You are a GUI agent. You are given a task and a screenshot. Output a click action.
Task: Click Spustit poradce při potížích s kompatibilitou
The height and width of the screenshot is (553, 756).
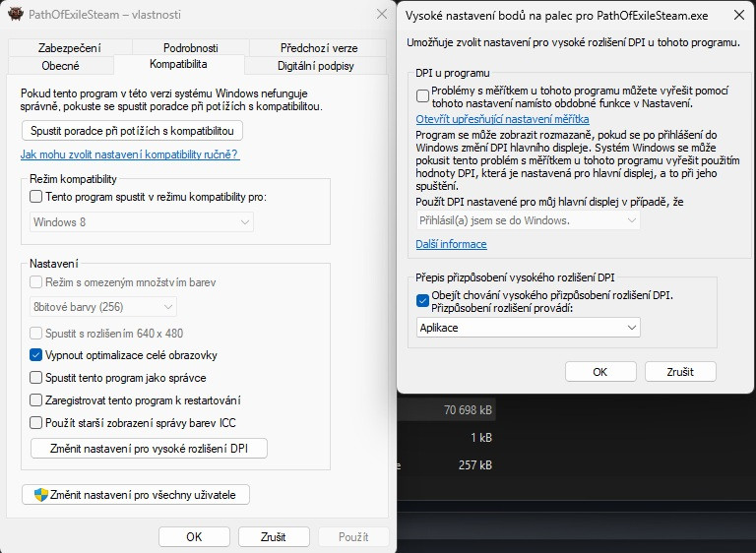132,131
